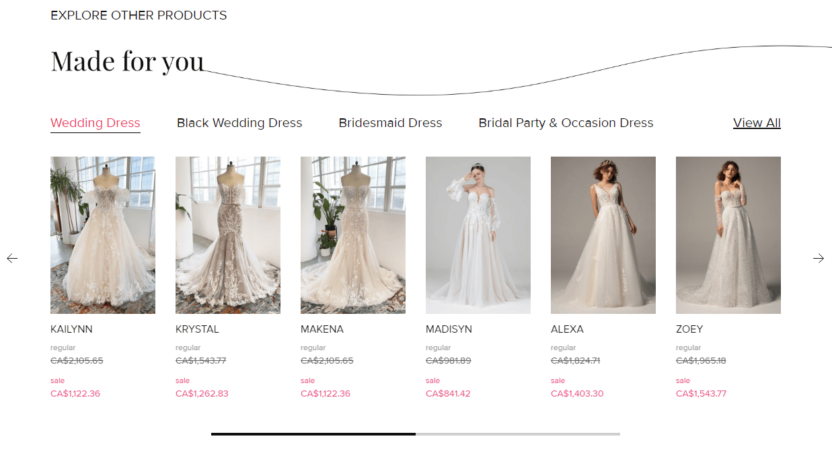
Task: Click ZOEY regular price CA$1,965.18
Action: (701, 361)
